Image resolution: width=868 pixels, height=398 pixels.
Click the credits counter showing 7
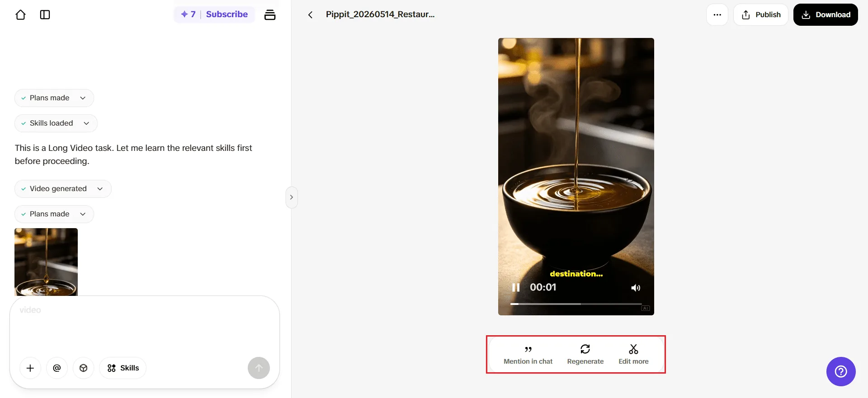(188, 14)
